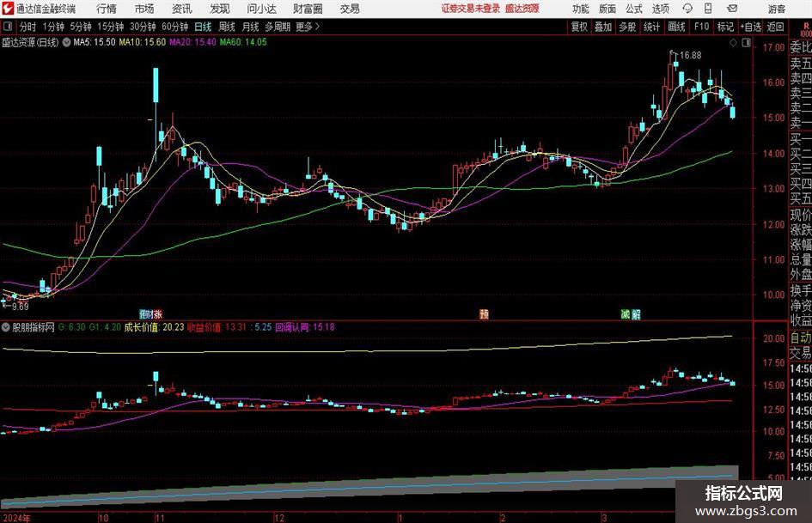Click the 证券交易未登录 login link

[471, 9]
